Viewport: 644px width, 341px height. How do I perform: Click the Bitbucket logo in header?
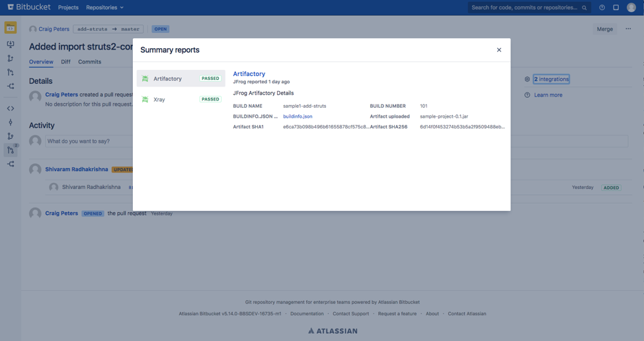pyautogui.click(x=28, y=7)
